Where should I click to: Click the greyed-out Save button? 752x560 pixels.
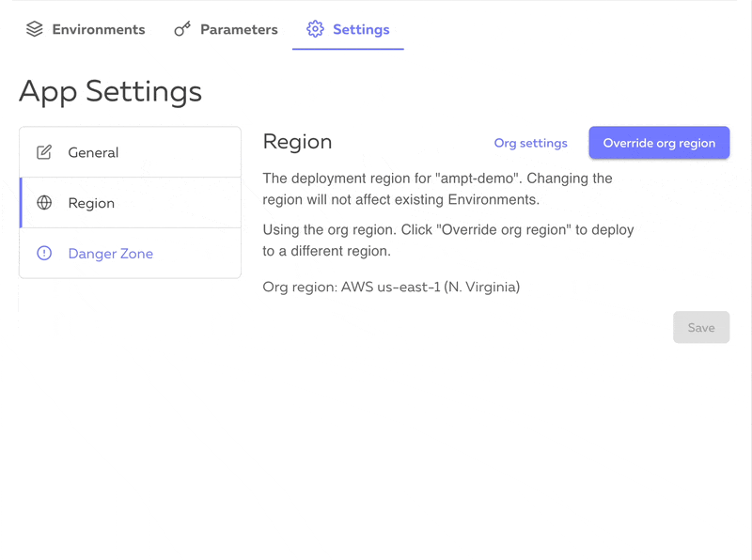701,328
